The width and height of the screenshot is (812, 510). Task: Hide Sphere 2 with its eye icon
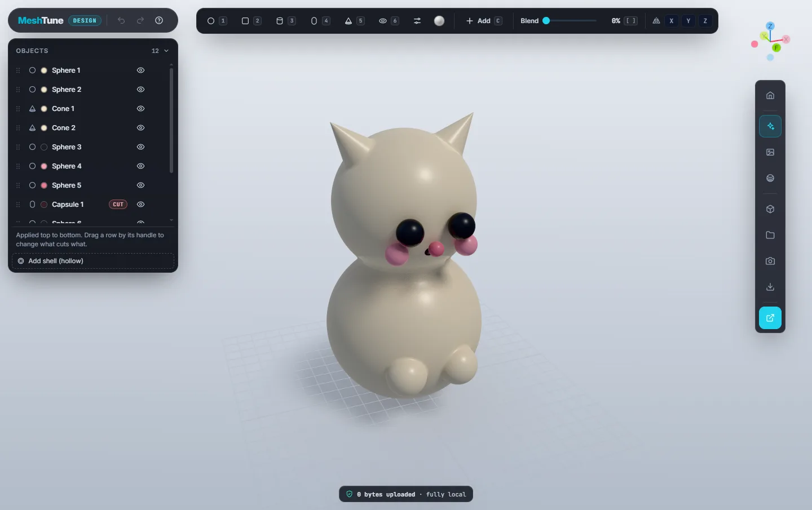click(x=141, y=90)
